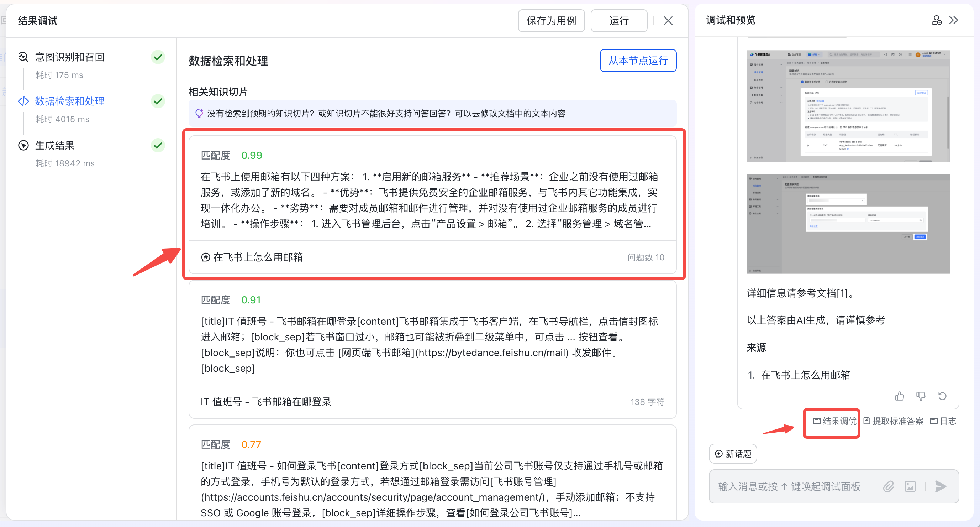This screenshot has width=980, height=527.
Task: Click green checkmark beside 意图识别和召回
Action: tap(158, 57)
